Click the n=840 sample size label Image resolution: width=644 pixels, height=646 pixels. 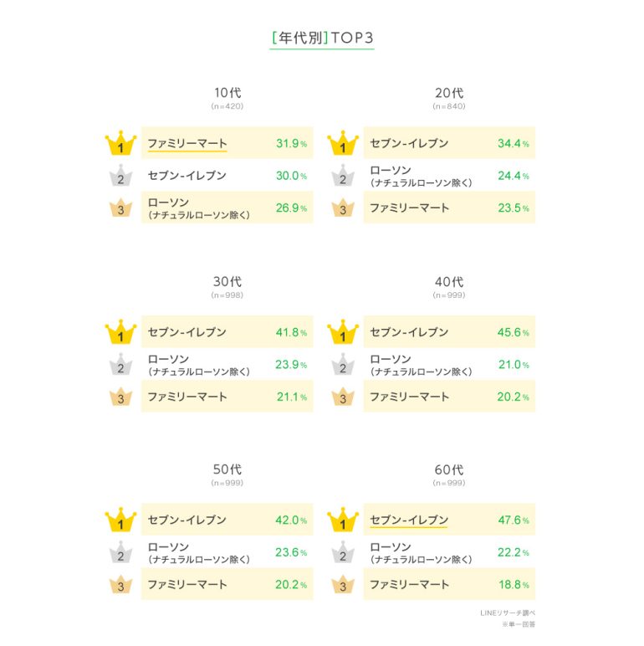[449, 106]
